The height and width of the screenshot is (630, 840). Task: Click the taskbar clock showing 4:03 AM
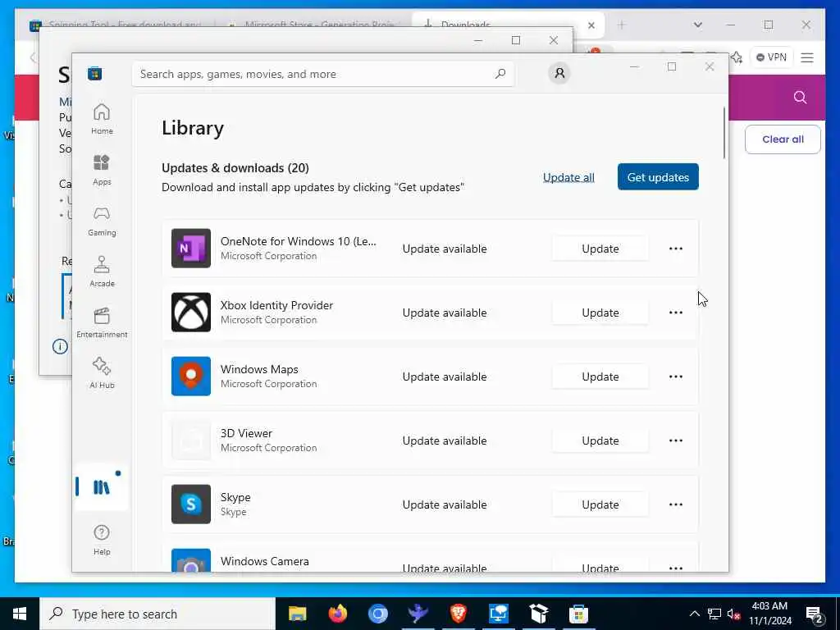[769, 614]
